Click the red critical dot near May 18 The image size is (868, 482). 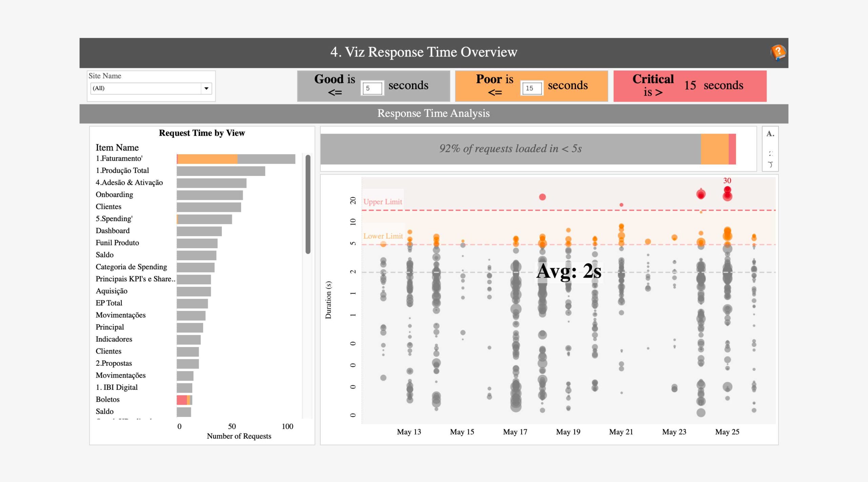(x=542, y=197)
